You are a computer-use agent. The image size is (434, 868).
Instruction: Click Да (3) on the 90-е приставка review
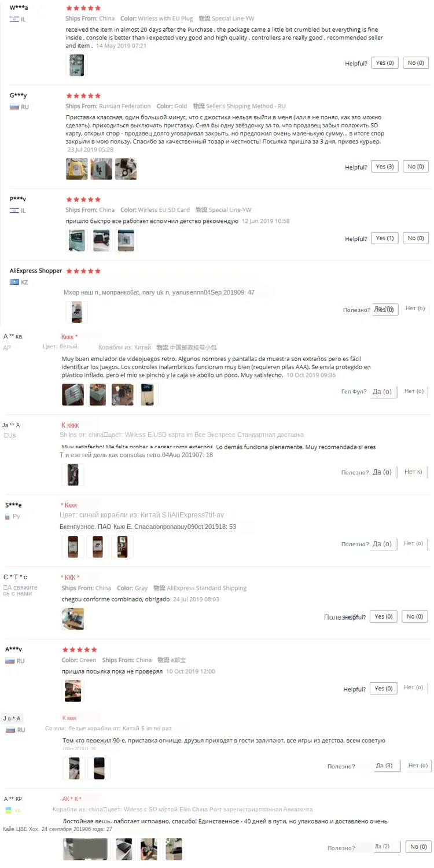384,765
